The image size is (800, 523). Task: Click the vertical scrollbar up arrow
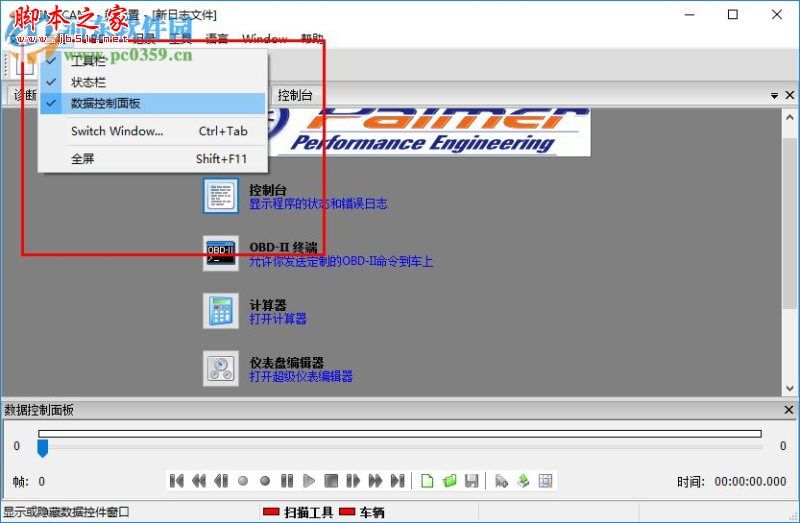tap(790, 117)
